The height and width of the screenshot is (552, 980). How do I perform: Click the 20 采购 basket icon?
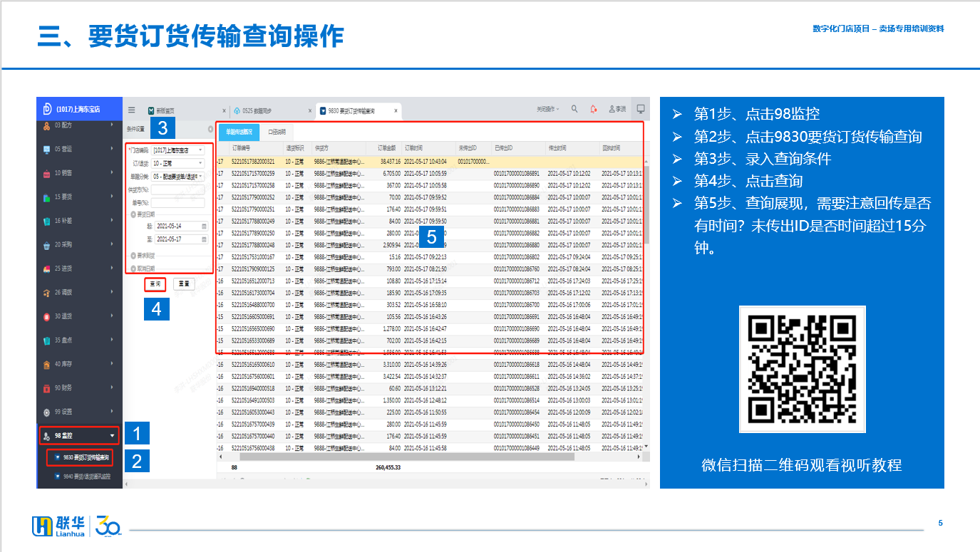tap(47, 245)
